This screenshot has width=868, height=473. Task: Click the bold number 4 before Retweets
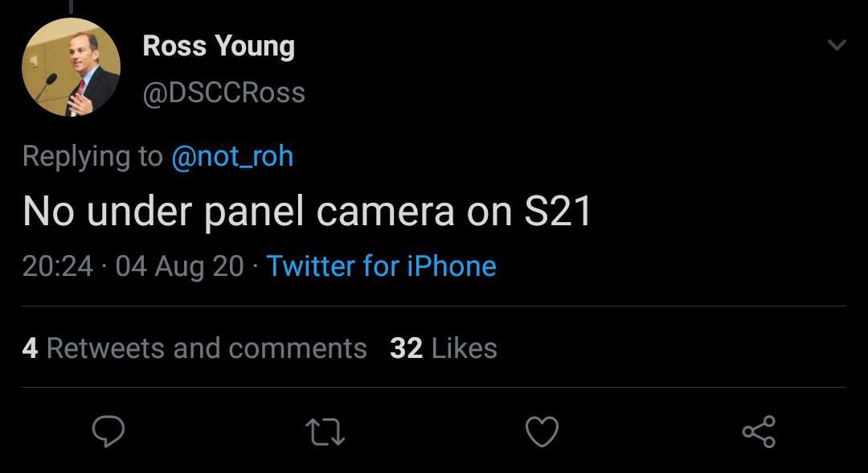pos(30,348)
